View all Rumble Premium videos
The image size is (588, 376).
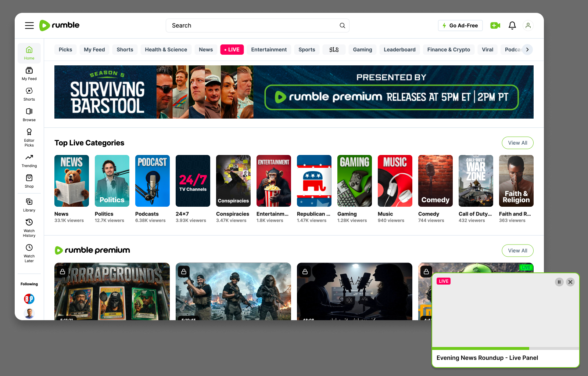517,251
